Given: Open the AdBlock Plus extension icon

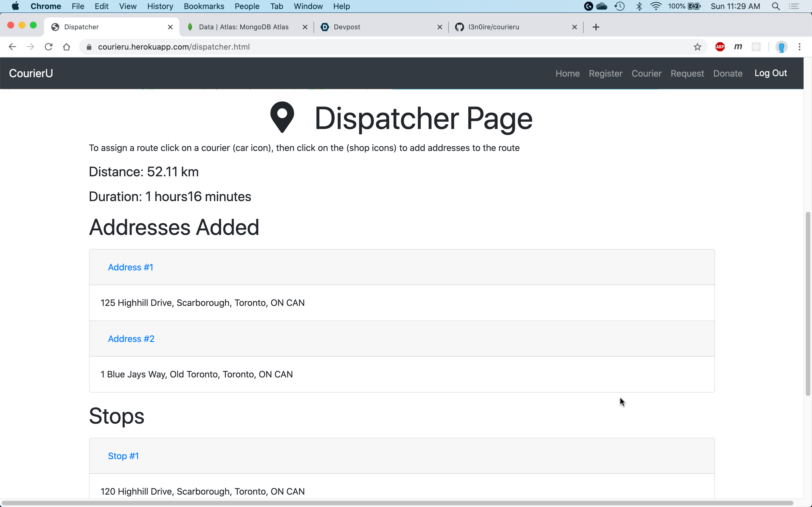Looking at the screenshot, I should coord(720,47).
